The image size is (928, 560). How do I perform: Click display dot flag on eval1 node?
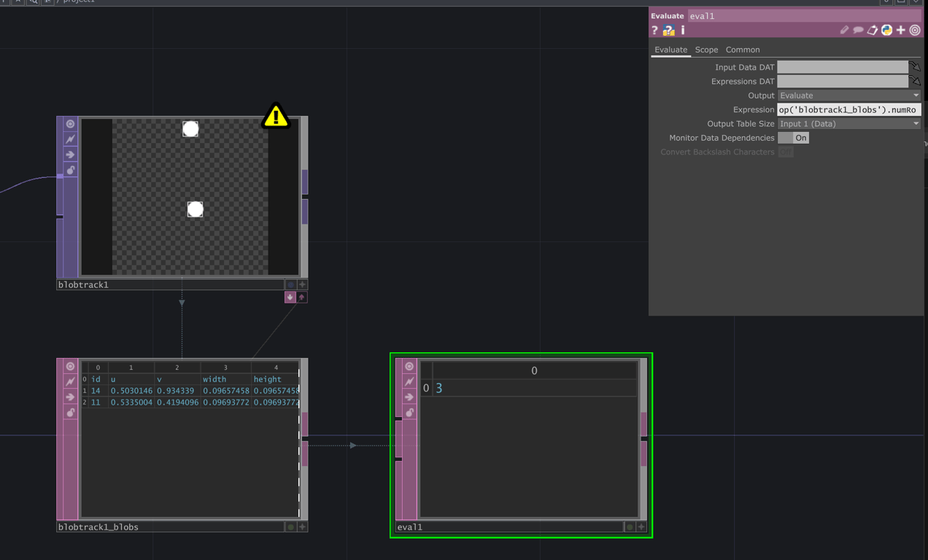coord(630,527)
